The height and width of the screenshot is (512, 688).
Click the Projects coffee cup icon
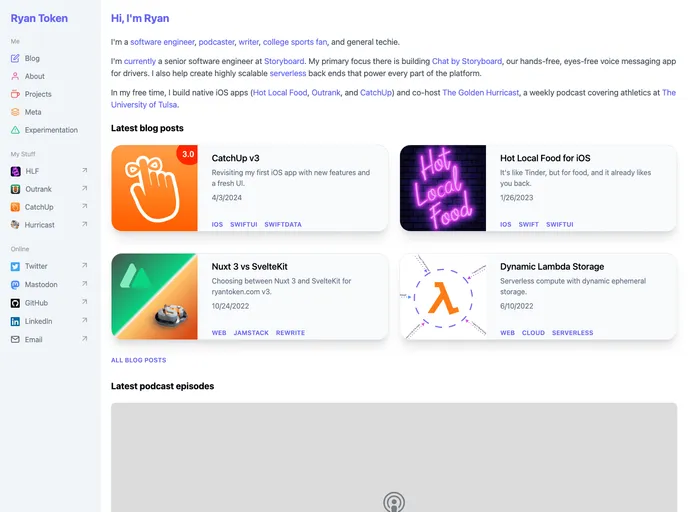click(x=15, y=94)
